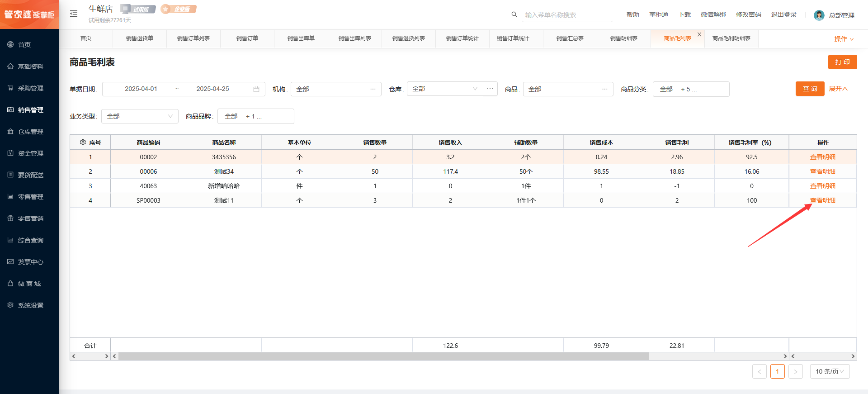Click the 试用版 badge
This screenshot has height=394, width=868.
(138, 9)
